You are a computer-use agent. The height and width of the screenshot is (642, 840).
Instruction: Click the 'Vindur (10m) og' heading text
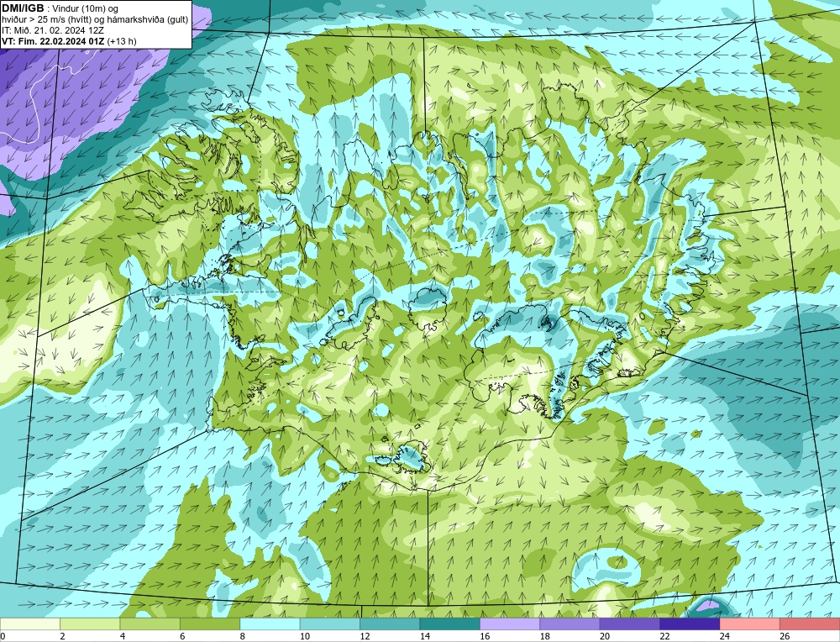(x=87, y=9)
